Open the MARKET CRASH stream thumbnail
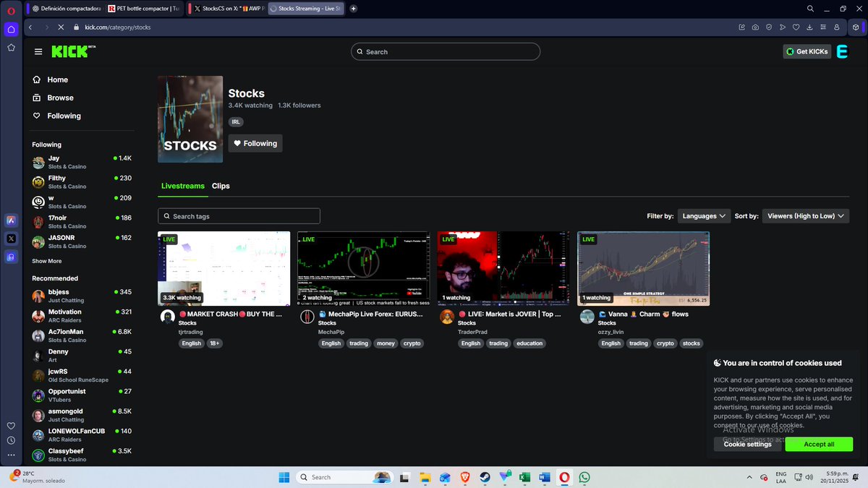 click(x=224, y=268)
